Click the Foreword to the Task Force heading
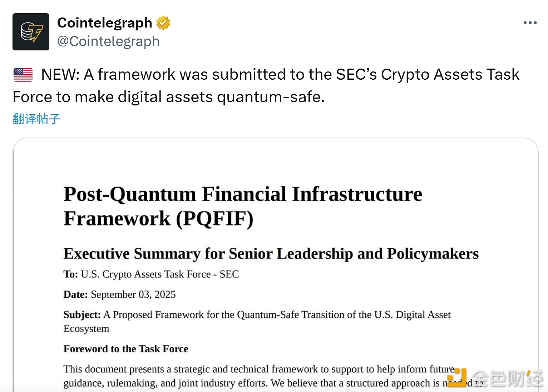548x392 pixels. click(x=126, y=349)
